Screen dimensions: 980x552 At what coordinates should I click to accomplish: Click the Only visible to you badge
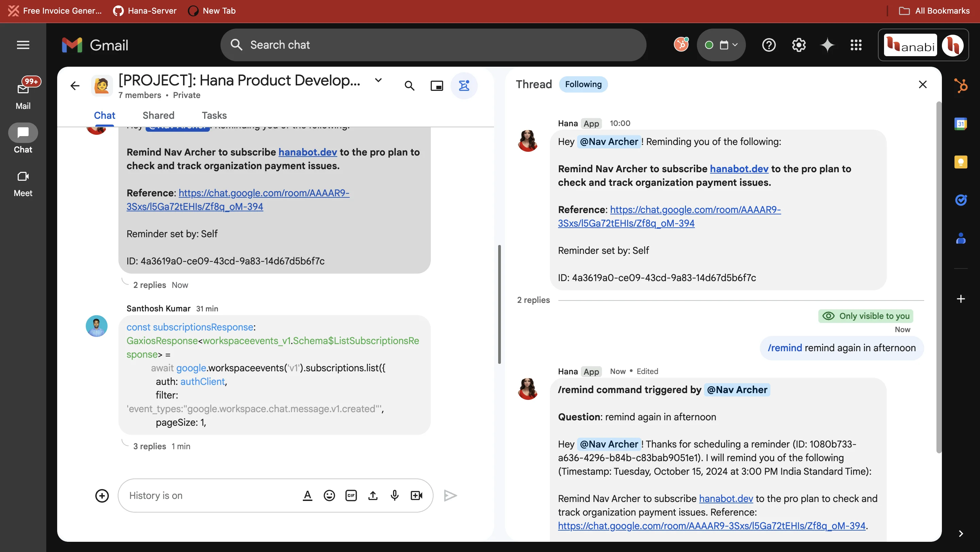click(x=865, y=316)
